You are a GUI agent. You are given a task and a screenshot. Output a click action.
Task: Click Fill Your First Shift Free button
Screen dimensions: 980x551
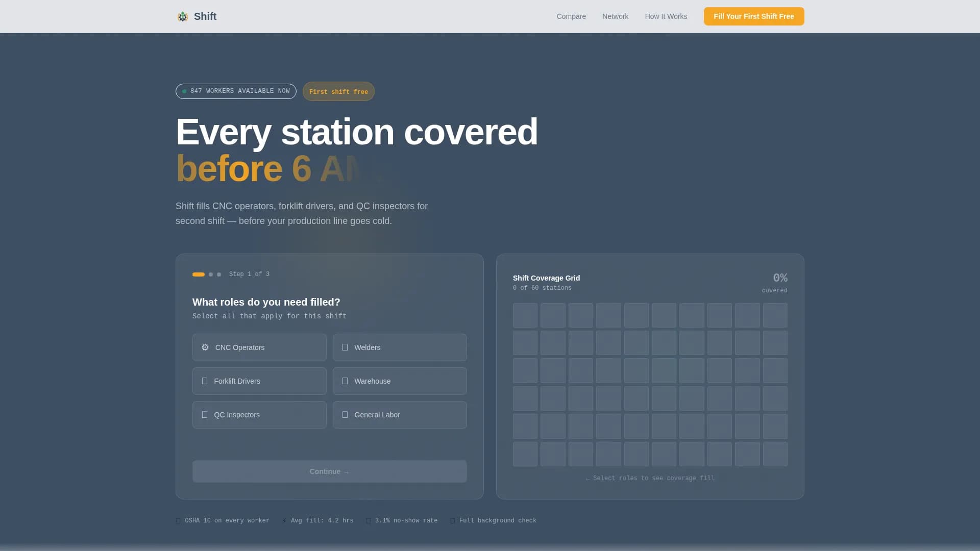coord(754,16)
